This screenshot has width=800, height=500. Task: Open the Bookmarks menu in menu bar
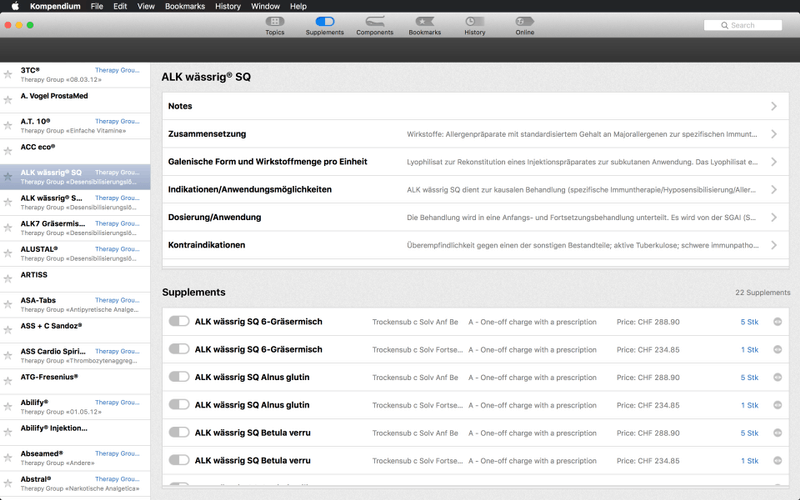click(x=185, y=6)
